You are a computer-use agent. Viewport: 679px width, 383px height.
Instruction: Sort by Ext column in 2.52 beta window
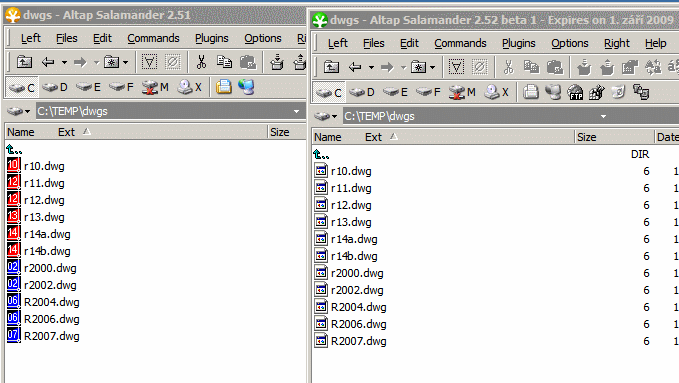click(373, 137)
